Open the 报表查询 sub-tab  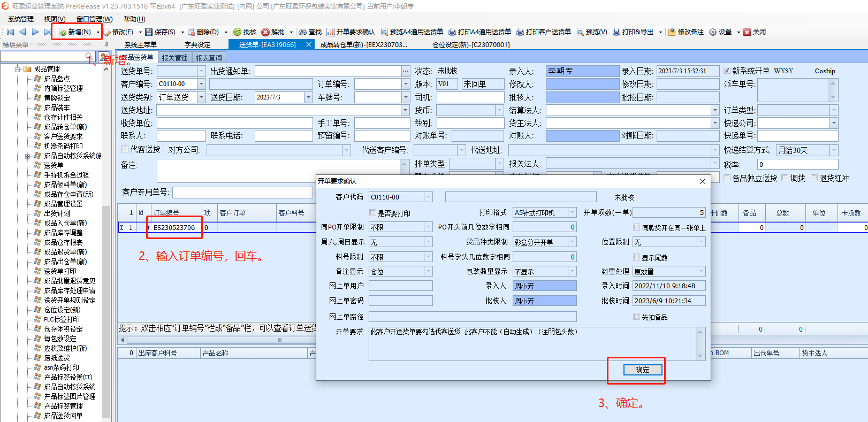coord(209,58)
